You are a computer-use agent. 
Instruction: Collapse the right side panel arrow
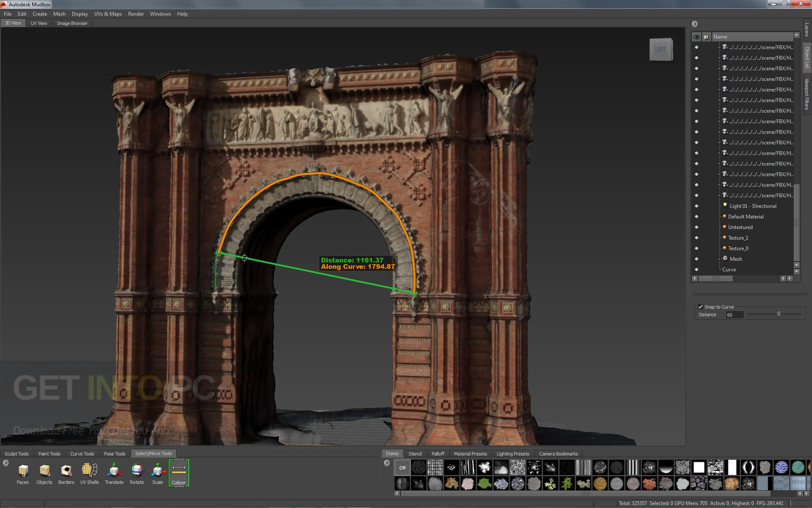(695, 24)
